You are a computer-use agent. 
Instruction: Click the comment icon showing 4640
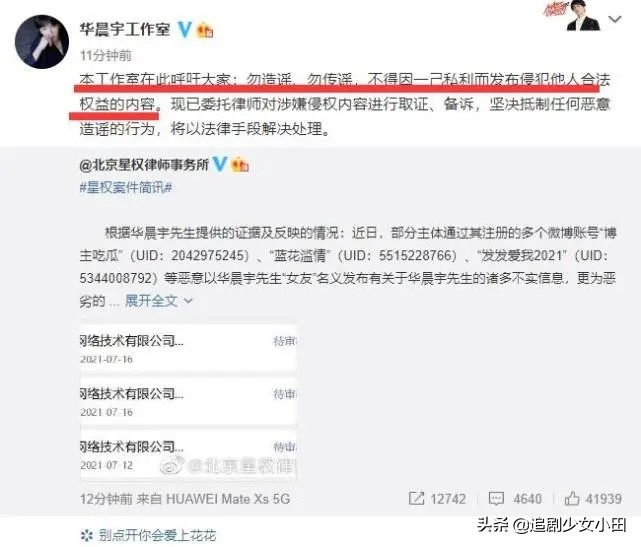496,498
